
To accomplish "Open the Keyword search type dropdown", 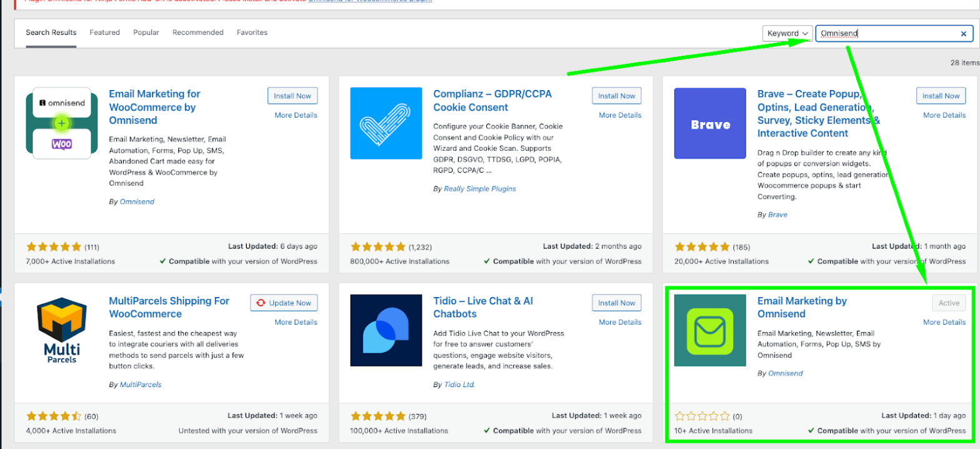I will (787, 34).
